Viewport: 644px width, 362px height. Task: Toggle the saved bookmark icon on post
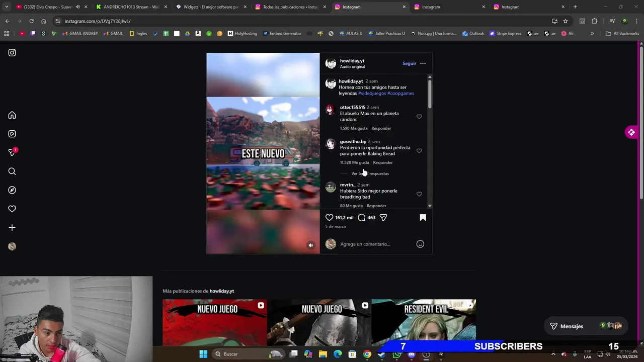click(x=423, y=217)
